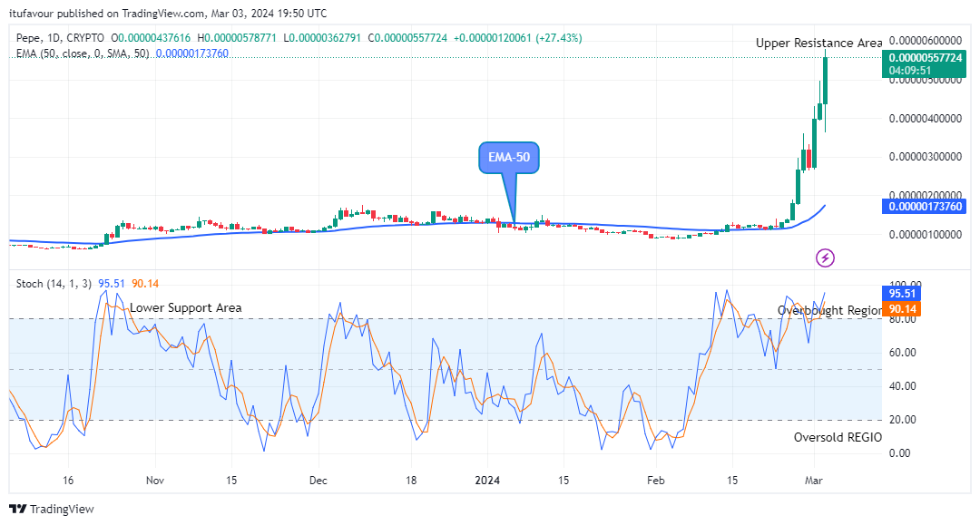Click price axis level 0.00000100000

coord(925,235)
